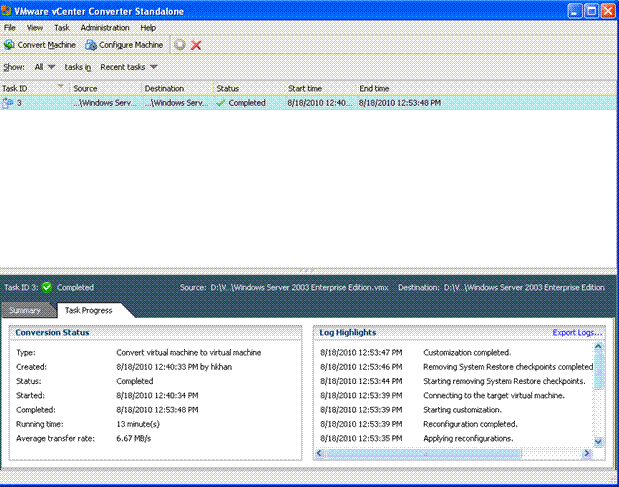
Task: Click Log Highlights scroll right arrow
Action: click(587, 453)
